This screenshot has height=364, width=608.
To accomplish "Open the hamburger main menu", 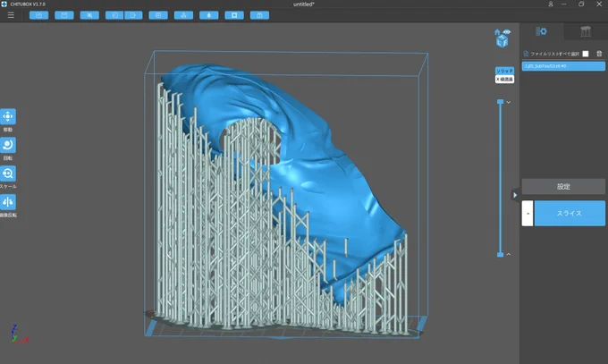I will pyautogui.click(x=11, y=15).
